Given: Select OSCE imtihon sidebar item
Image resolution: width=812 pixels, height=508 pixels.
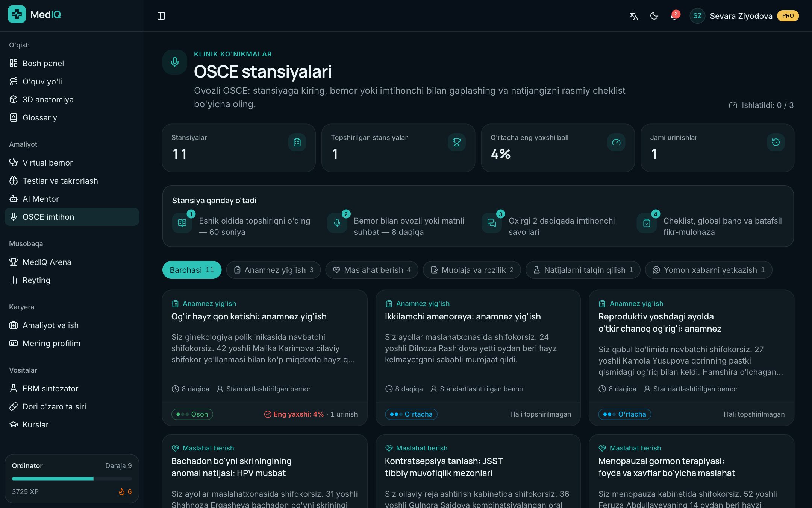Looking at the screenshot, I should [72, 217].
